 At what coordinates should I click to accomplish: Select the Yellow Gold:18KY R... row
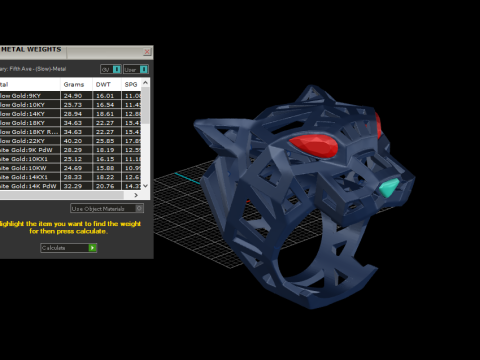click(x=70, y=132)
